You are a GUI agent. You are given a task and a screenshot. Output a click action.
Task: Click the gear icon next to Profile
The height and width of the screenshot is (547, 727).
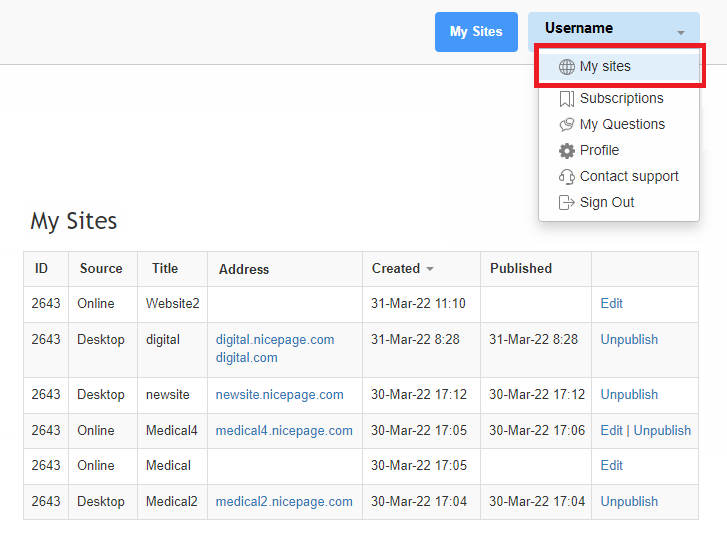click(x=567, y=151)
